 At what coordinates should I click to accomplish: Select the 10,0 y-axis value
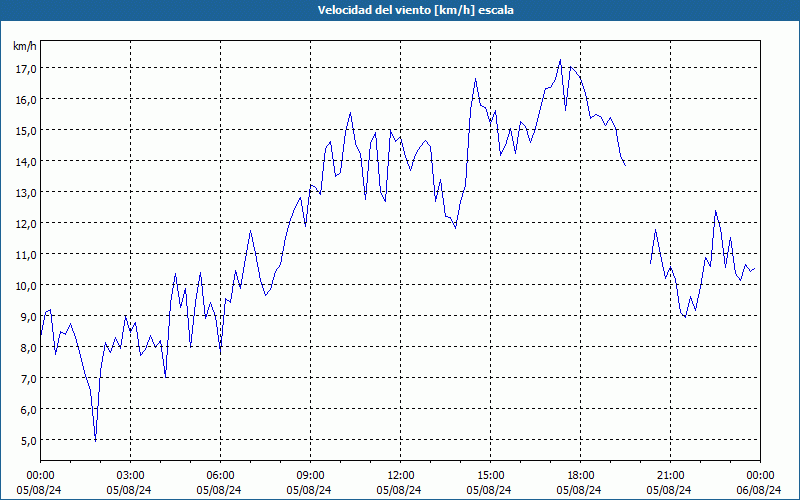[x=26, y=285]
